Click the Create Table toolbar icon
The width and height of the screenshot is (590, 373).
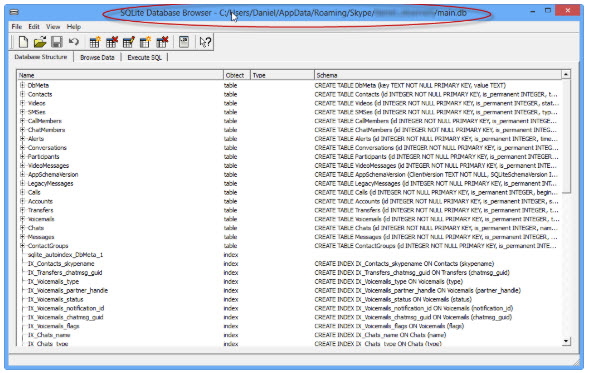pos(95,42)
